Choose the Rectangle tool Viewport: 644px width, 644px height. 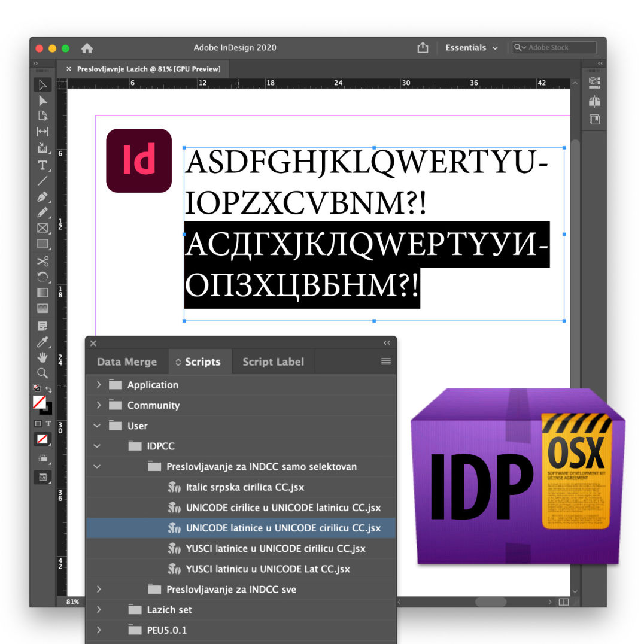(x=42, y=244)
